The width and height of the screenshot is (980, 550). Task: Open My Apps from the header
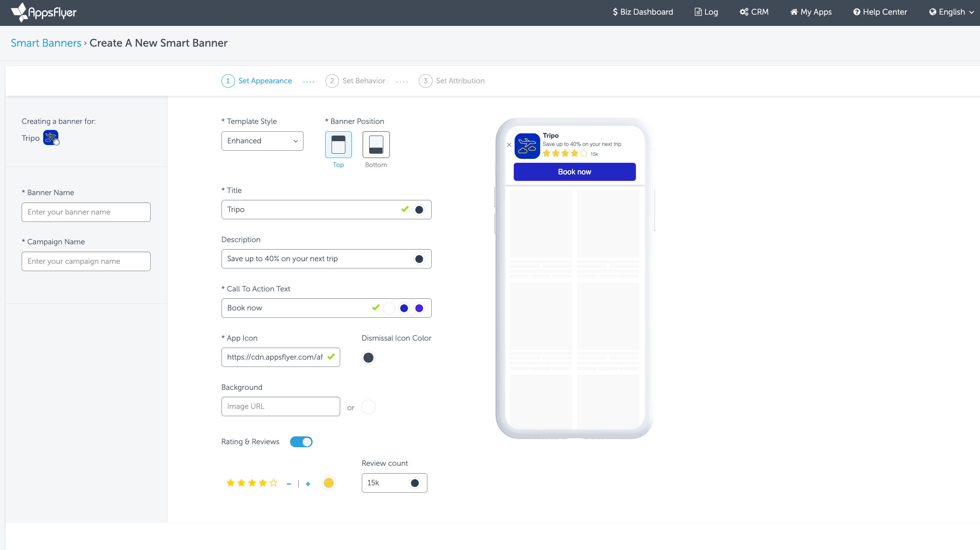(x=811, y=12)
